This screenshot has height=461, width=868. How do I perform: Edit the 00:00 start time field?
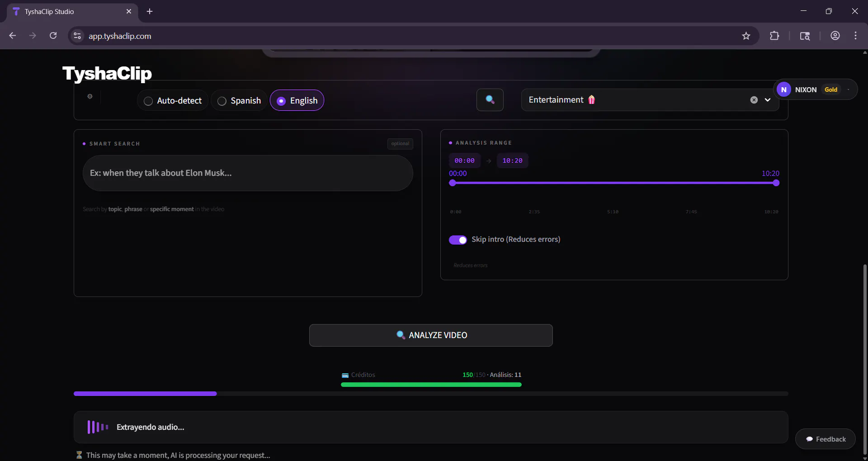coord(465,160)
